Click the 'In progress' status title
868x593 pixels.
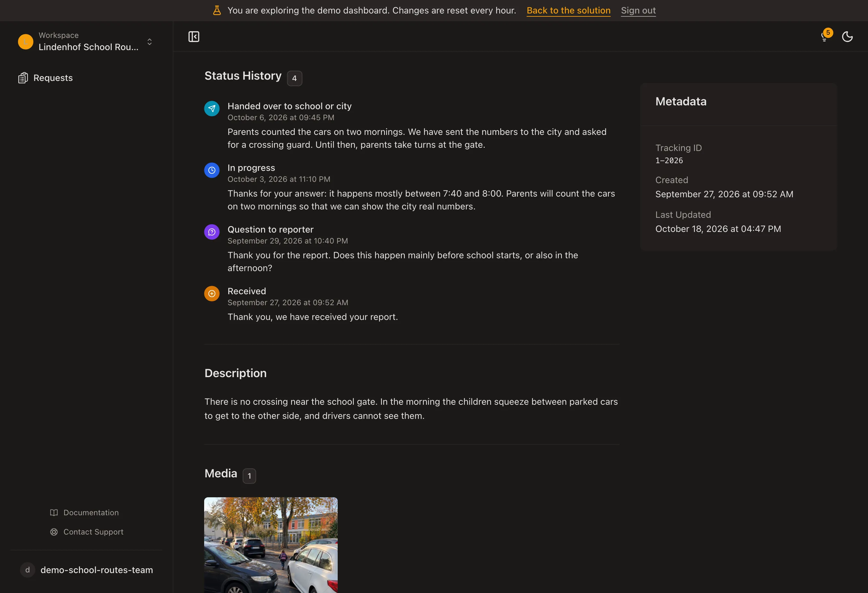click(x=251, y=168)
